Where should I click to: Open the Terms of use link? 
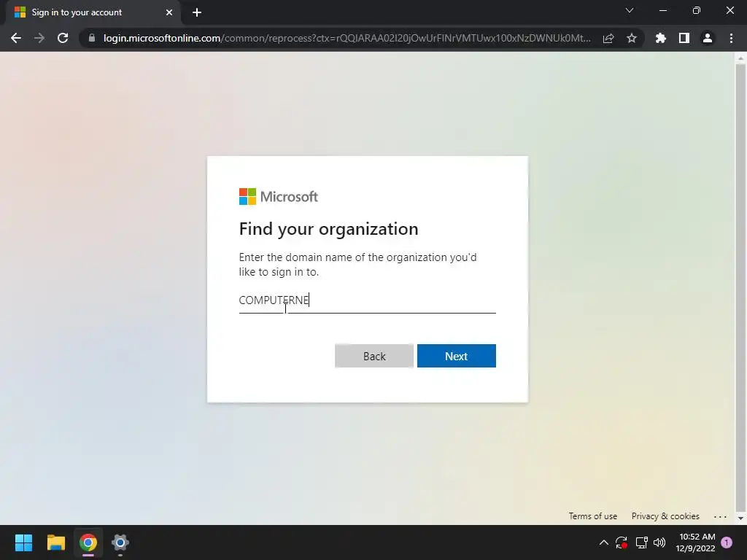pyautogui.click(x=592, y=516)
